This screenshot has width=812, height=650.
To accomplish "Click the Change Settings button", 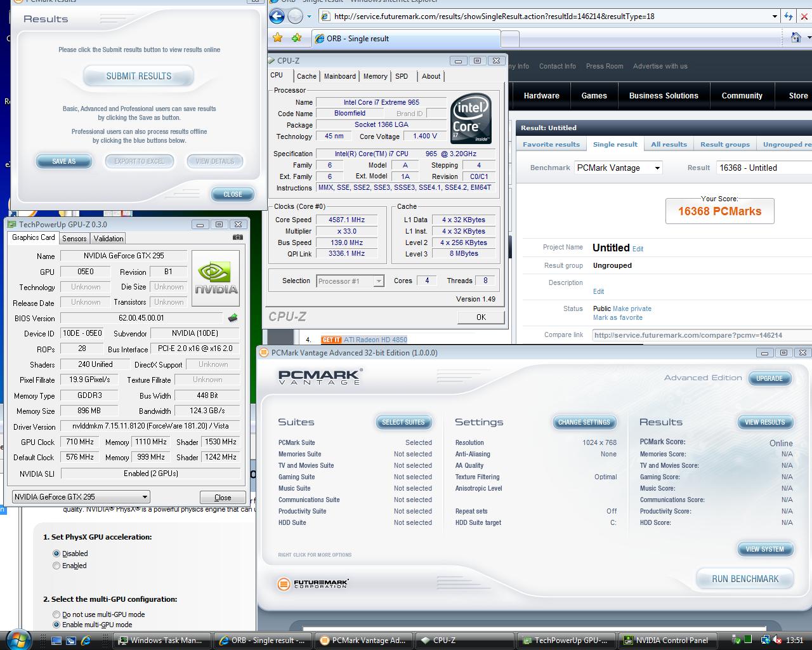I will [584, 422].
